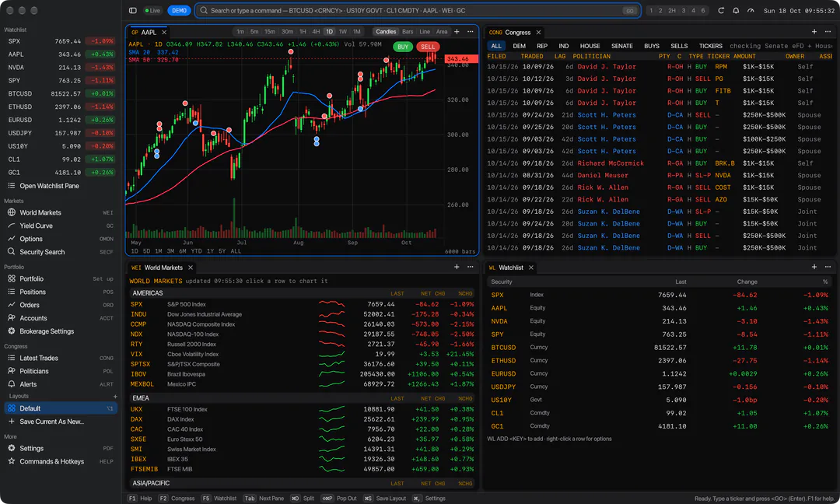Switch chart type to Bars
Image resolution: width=840 pixels, height=504 pixels.
(x=408, y=32)
